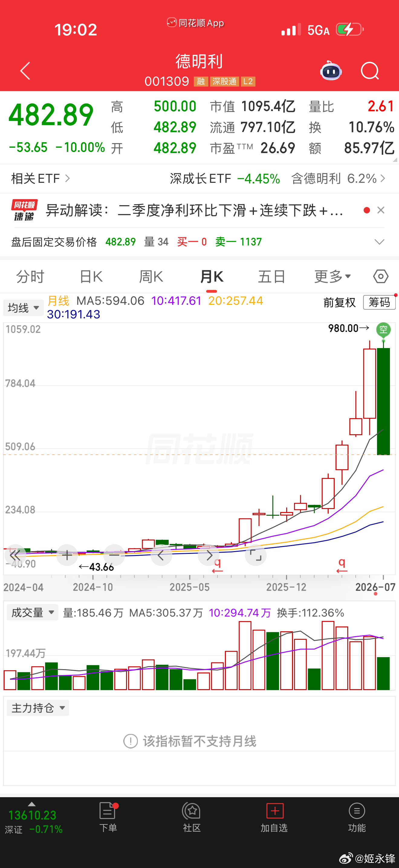This screenshot has width=399, height=868.
Task: Tap the red q marker near 2026-07
Action: (342, 565)
